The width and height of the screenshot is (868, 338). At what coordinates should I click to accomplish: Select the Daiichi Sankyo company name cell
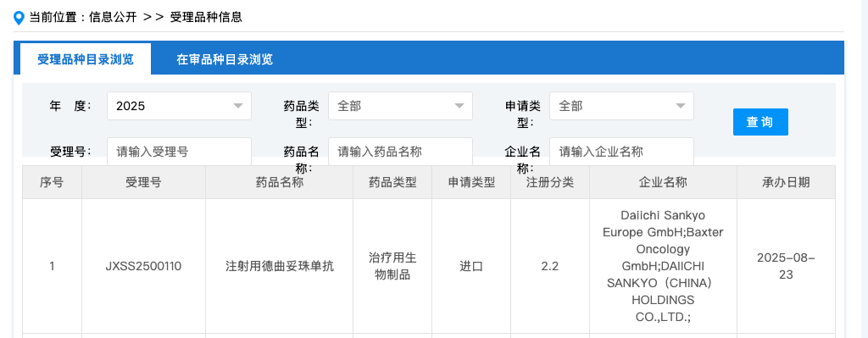pos(663,266)
